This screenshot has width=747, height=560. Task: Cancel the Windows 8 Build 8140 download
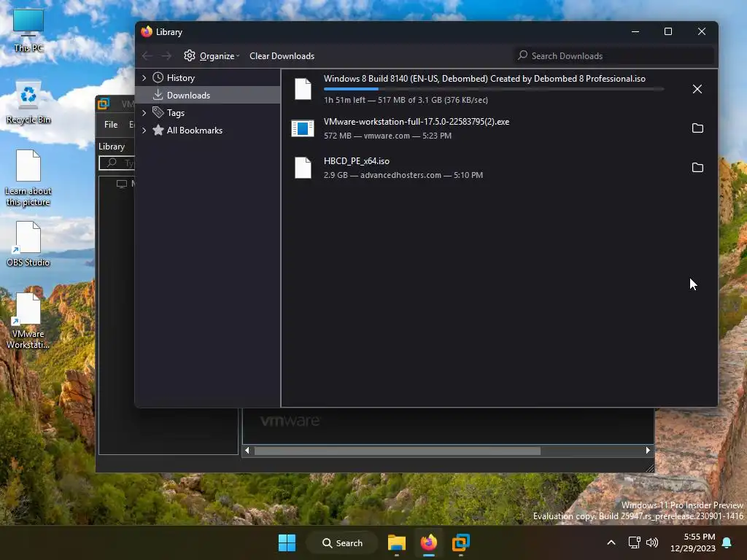point(697,89)
